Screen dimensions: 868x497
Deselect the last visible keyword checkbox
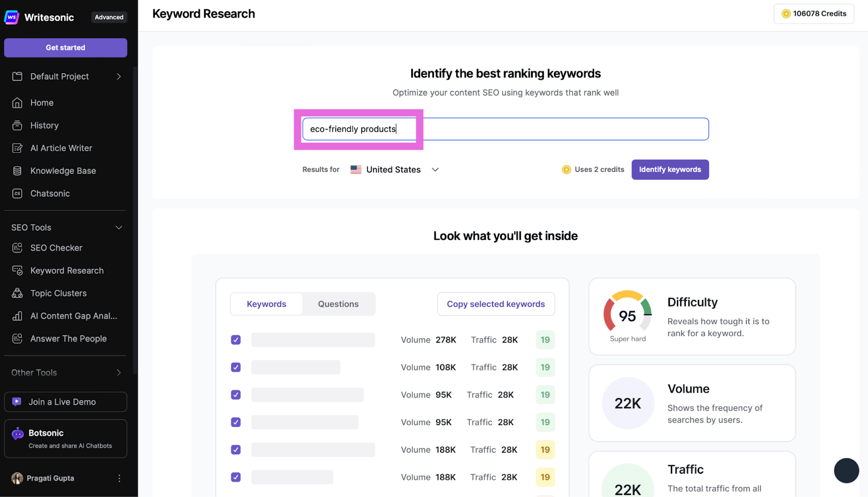[236, 477]
